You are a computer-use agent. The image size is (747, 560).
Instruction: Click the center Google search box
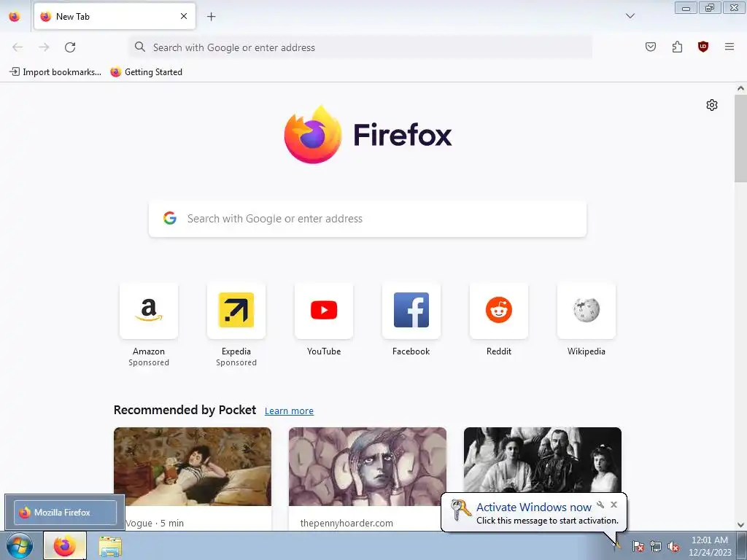[368, 219]
